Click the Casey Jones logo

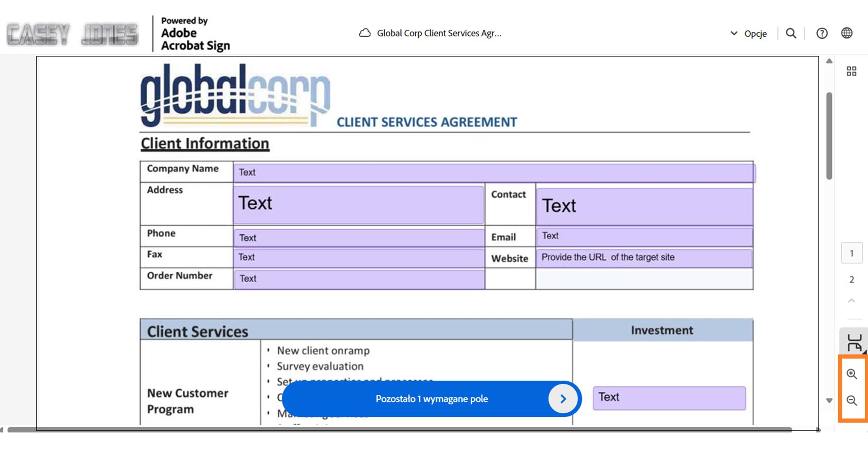tap(72, 35)
